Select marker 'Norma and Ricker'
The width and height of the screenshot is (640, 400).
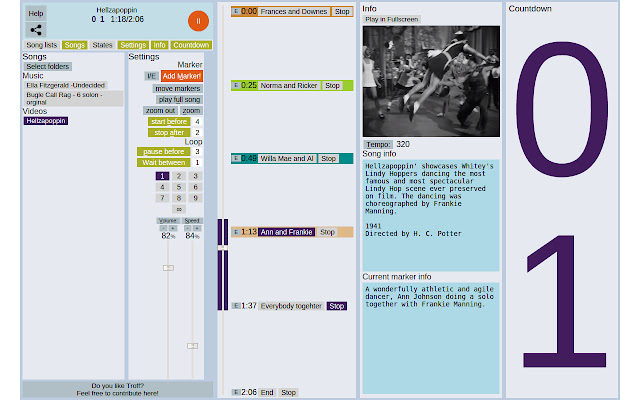click(x=289, y=85)
